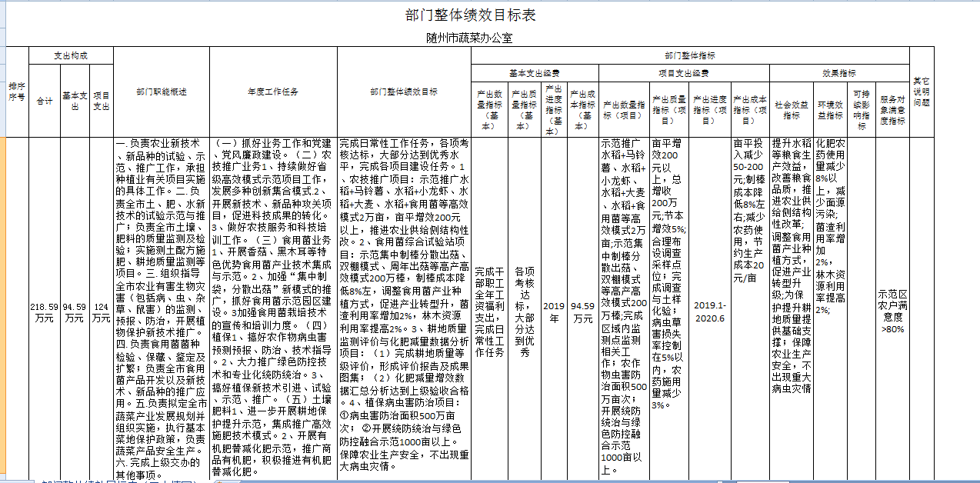The height and width of the screenshot is (483, 980).
Task: Select the 环境效益指标 header cell
Action: pyautogui.click(x=830, y=109)
